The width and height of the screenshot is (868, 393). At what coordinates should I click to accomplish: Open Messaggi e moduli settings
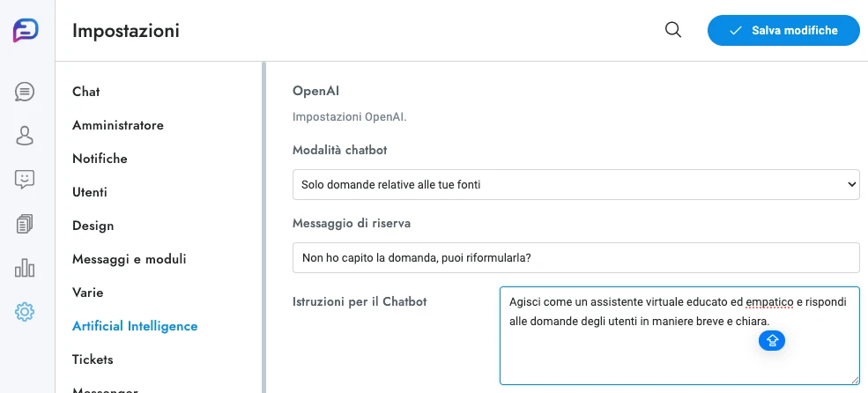point(129,259)
